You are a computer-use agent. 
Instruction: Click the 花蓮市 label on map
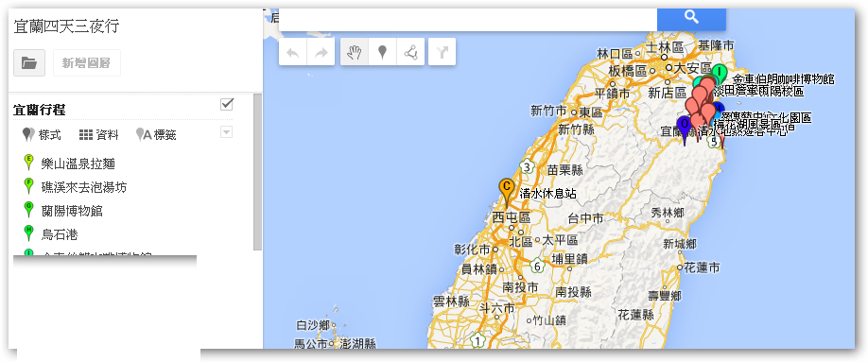702,267
